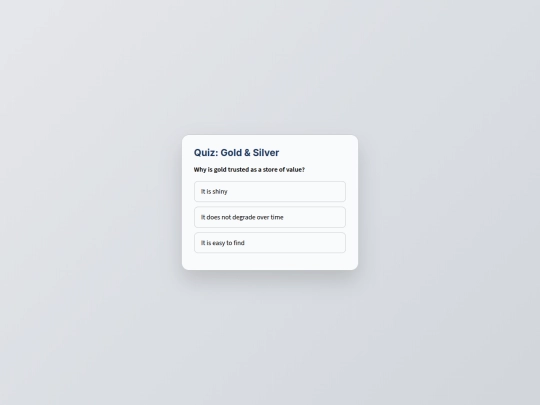Tap the text "It is shiny" inside option
The image size is (540, 405).
(x=214, y=191)
